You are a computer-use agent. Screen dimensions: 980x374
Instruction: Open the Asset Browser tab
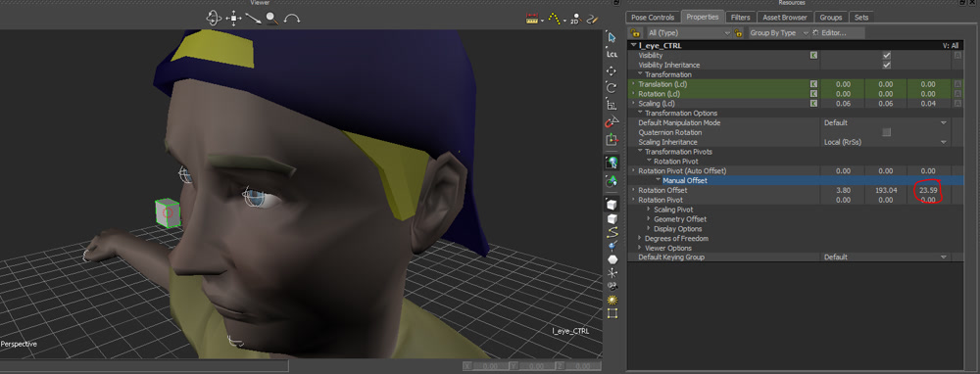coord(785,18)
